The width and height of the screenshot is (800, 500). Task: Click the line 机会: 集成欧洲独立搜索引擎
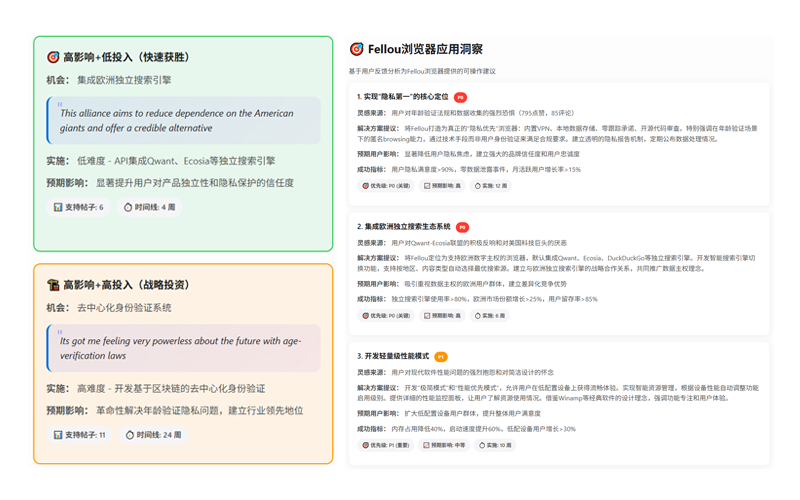109,80
